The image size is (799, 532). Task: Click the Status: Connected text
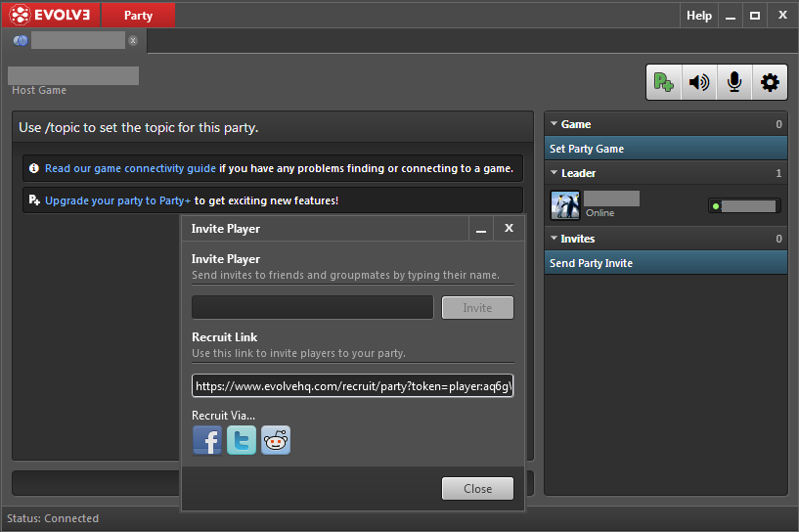pyautogui.click(x=53, y=518)
